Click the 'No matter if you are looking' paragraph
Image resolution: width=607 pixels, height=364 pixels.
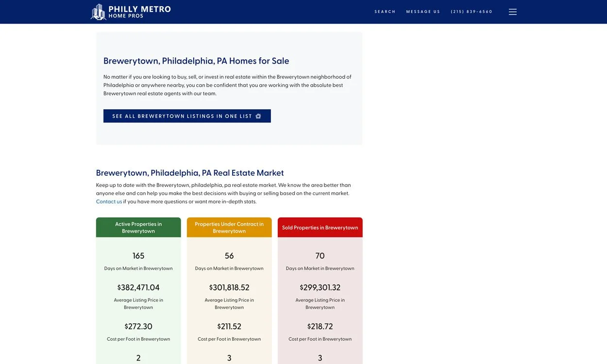(227, 85)
